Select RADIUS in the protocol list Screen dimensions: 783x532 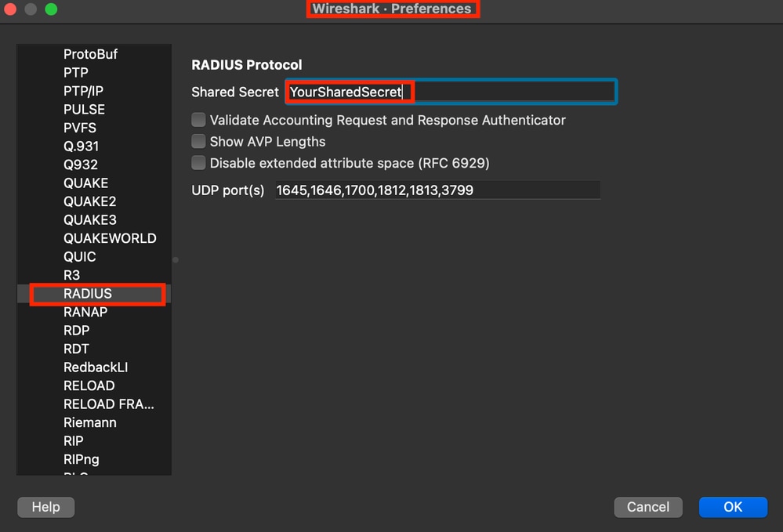(94, 294)
